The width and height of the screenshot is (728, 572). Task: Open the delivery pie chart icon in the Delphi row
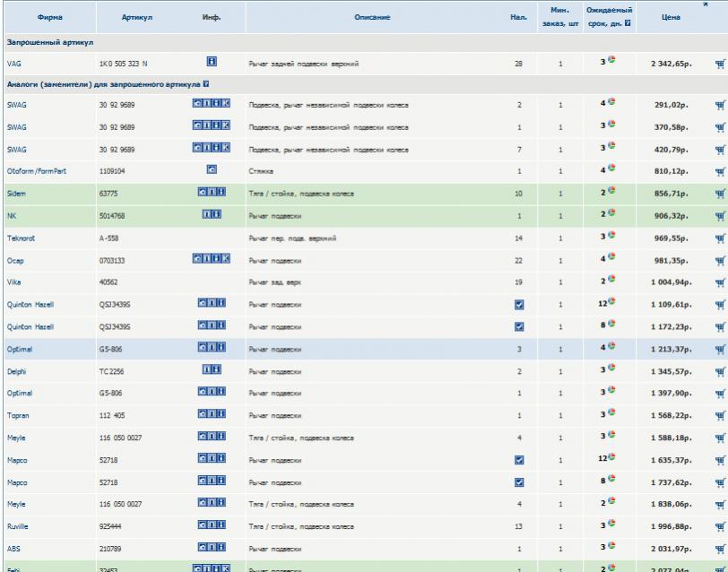(611, 368)
